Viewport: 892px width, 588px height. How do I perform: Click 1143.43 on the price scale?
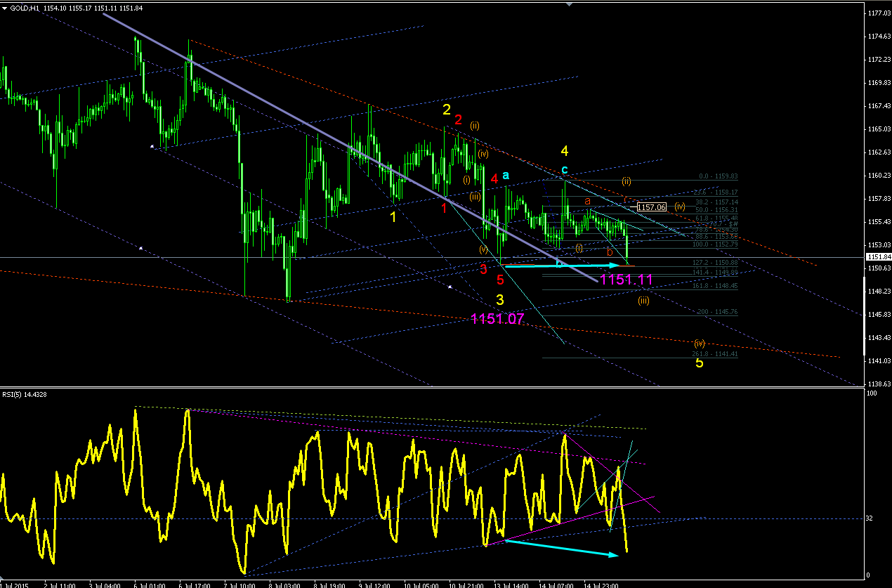coord(878,338)
